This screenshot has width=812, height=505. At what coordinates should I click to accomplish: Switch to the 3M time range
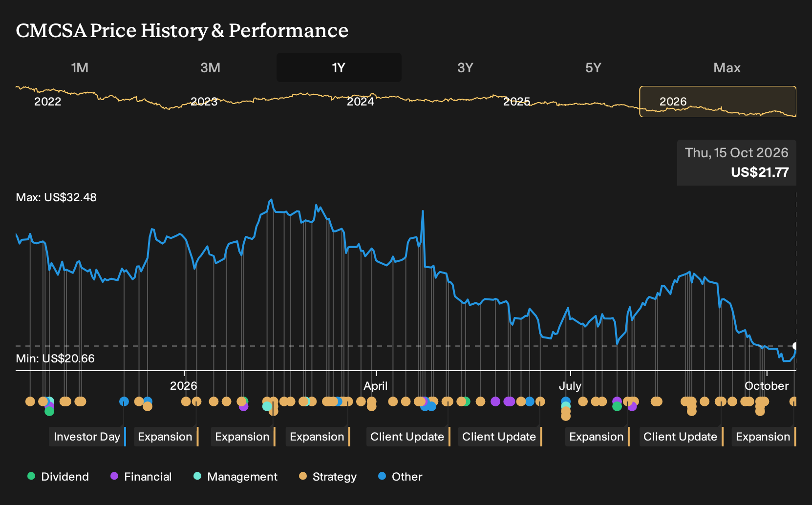(x=210, y=67)
